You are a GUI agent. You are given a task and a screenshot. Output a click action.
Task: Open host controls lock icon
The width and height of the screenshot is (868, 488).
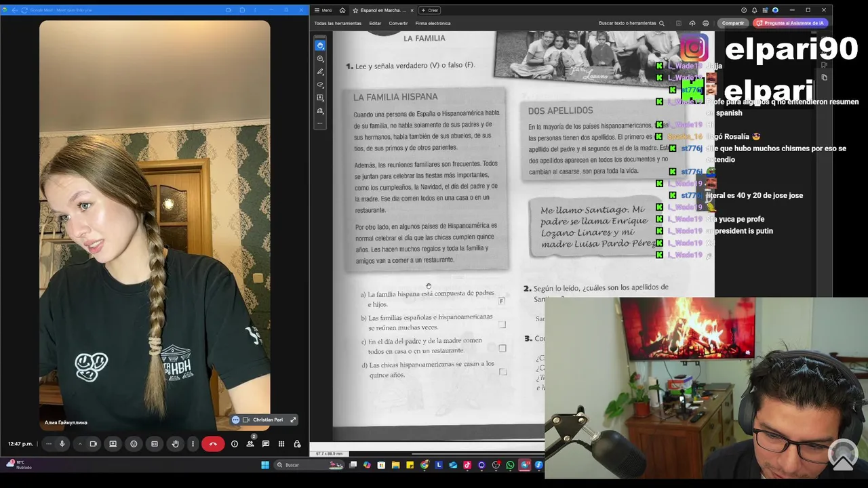[x=297, y=444]
